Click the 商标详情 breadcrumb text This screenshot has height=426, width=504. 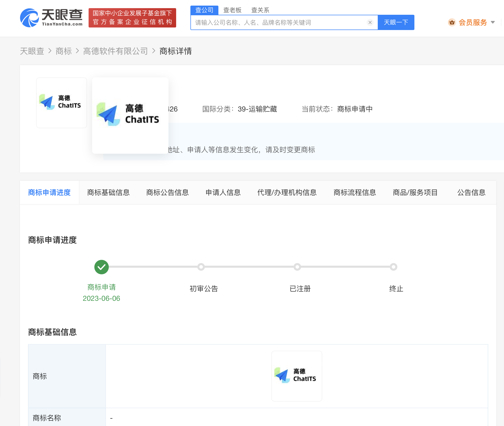coord(176,51)
